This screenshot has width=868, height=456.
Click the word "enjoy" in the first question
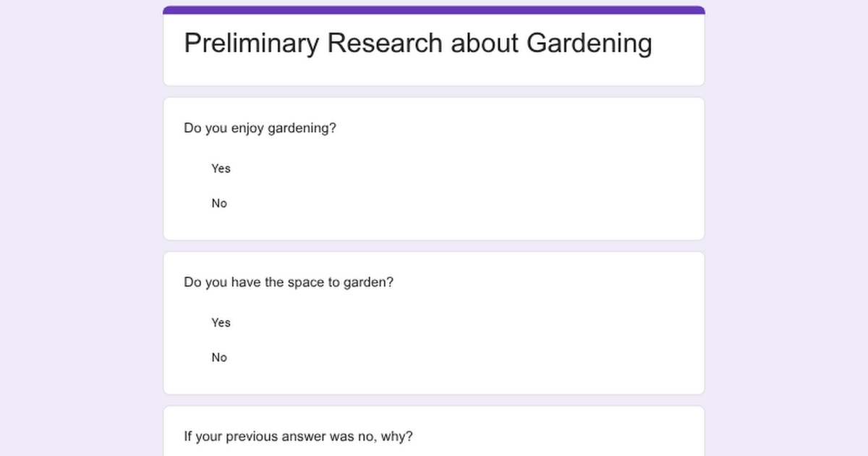click(247, 128)
